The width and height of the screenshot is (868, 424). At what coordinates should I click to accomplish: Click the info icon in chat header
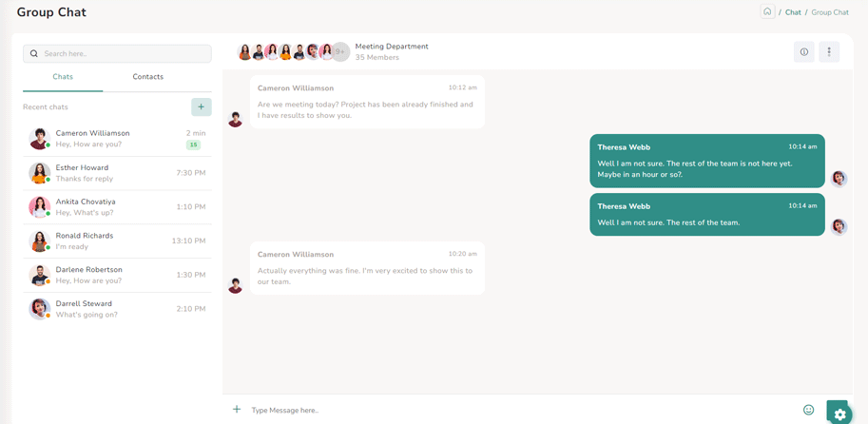coord(803,52)
